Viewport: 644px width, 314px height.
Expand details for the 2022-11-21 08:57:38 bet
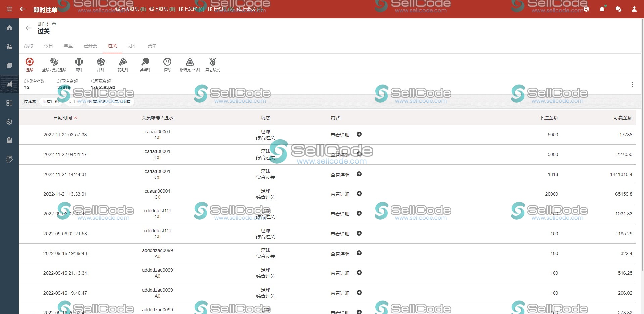(x=359, y=134)
